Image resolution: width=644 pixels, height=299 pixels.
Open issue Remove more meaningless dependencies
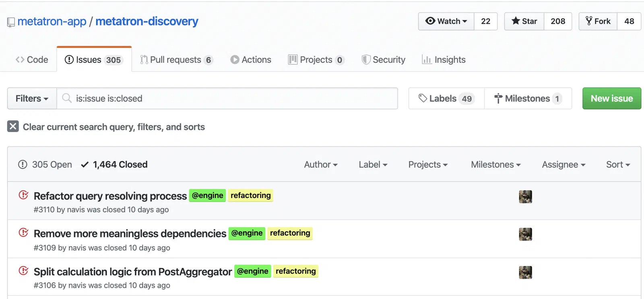(130, 233)
